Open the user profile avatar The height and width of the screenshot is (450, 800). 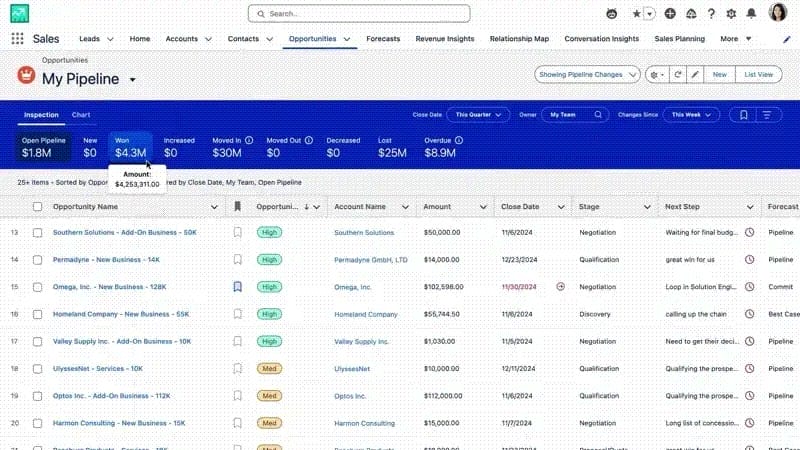point(778,12)
